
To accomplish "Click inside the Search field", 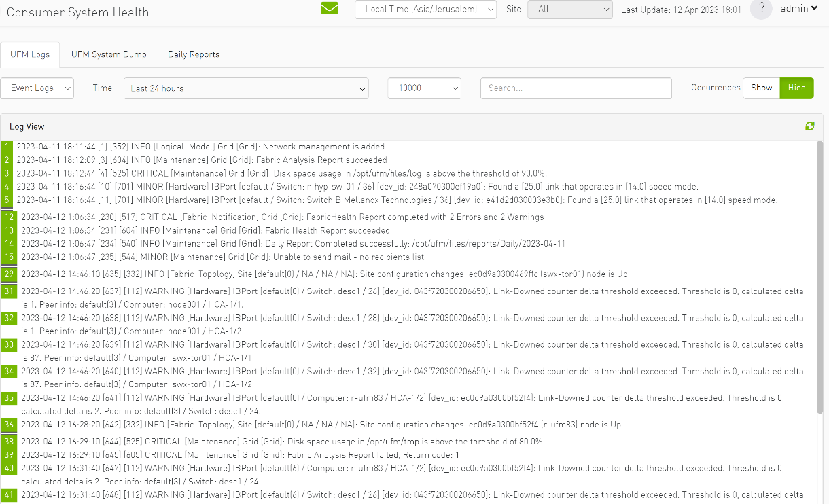I will 576,88.
